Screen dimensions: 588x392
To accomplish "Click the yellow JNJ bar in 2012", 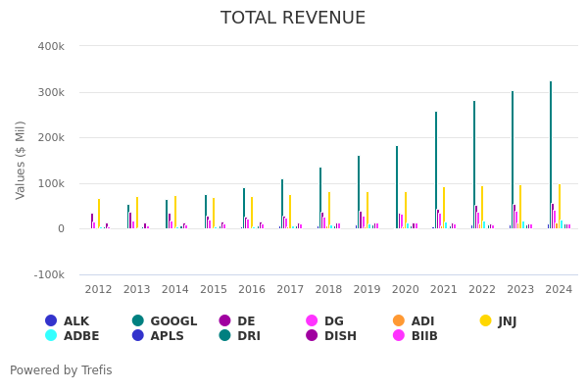I will [x=99, y=214].
